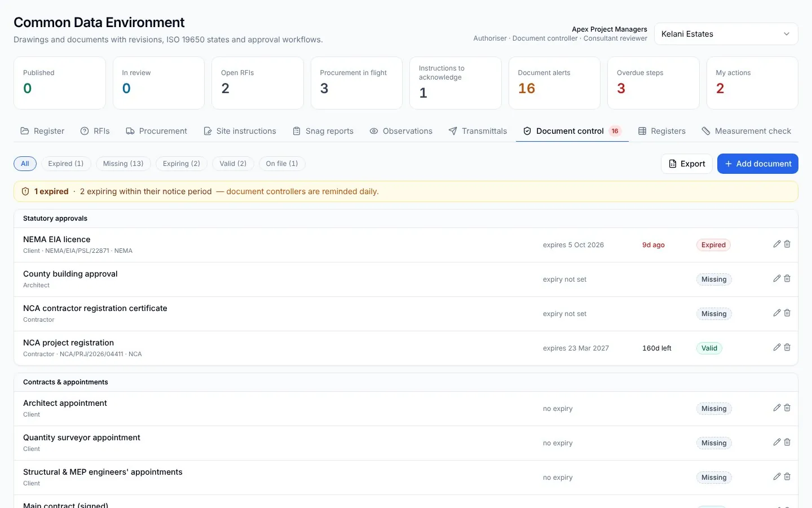Delete Quantity surveyor appointment entry
This screenshot has width=812, height=508.
coord(787,442)
